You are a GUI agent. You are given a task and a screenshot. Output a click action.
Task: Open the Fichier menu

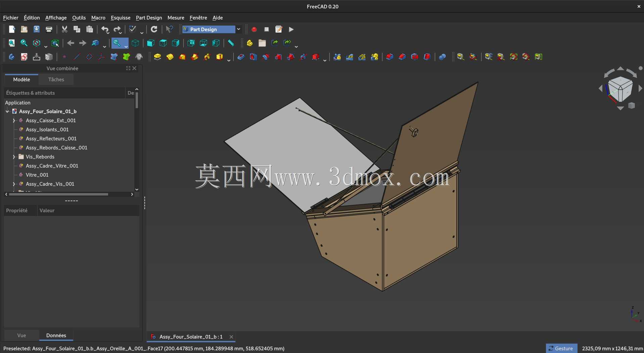(11, 17)
